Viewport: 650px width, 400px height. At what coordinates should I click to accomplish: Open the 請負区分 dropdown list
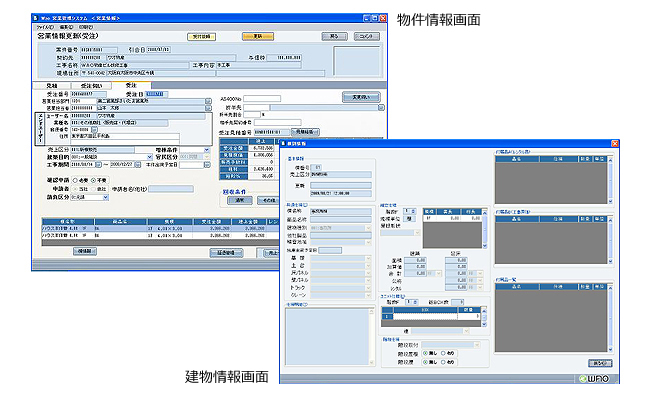tap(105, 197)
